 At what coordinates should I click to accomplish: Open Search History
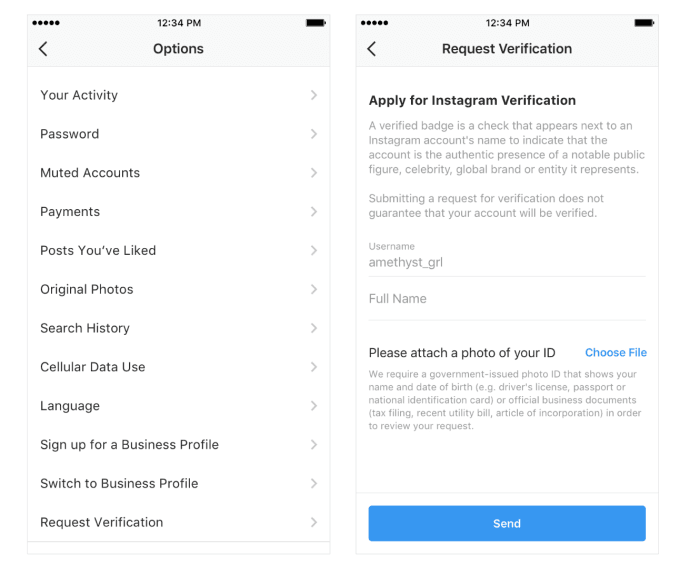coord(85,328)
